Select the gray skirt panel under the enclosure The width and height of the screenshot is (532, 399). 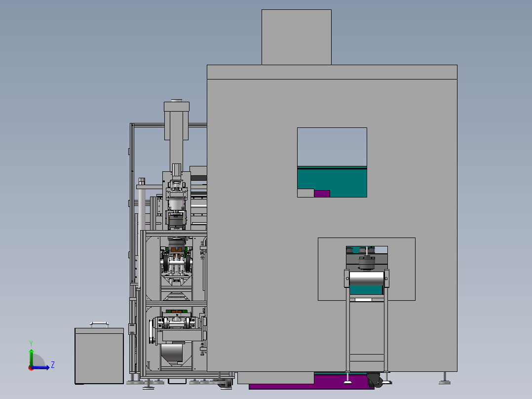coord(275,378)
